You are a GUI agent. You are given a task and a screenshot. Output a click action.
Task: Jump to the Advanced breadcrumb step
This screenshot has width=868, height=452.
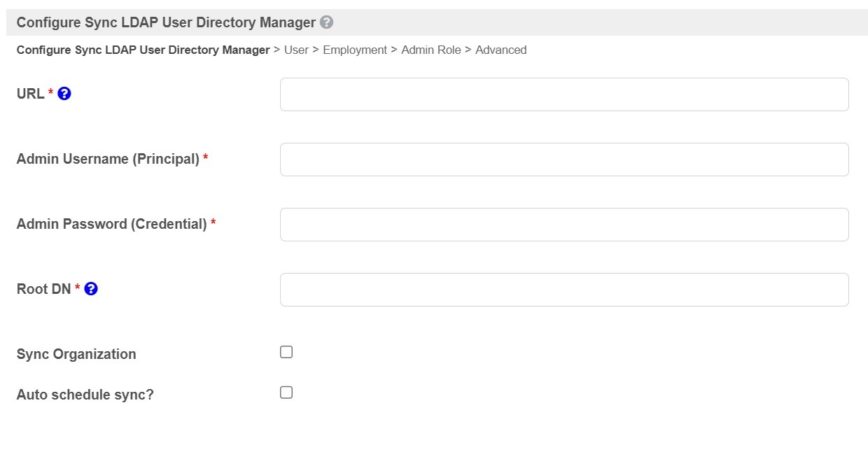(x=501, y=50)
